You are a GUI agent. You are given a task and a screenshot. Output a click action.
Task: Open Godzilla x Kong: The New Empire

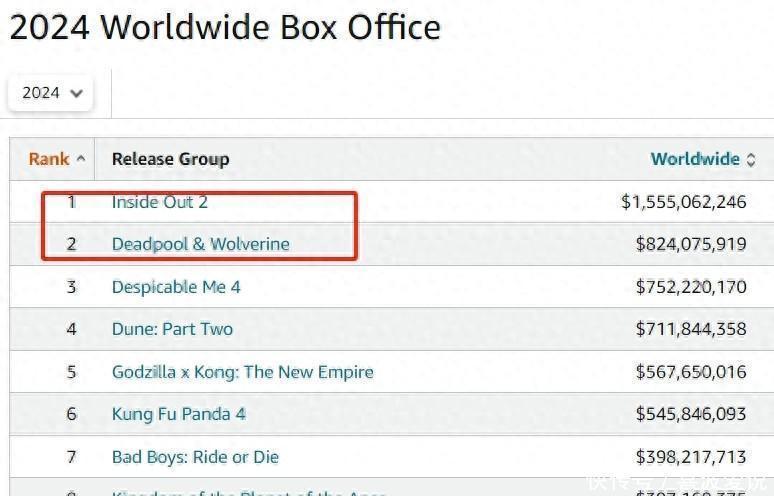coord(242,372)
